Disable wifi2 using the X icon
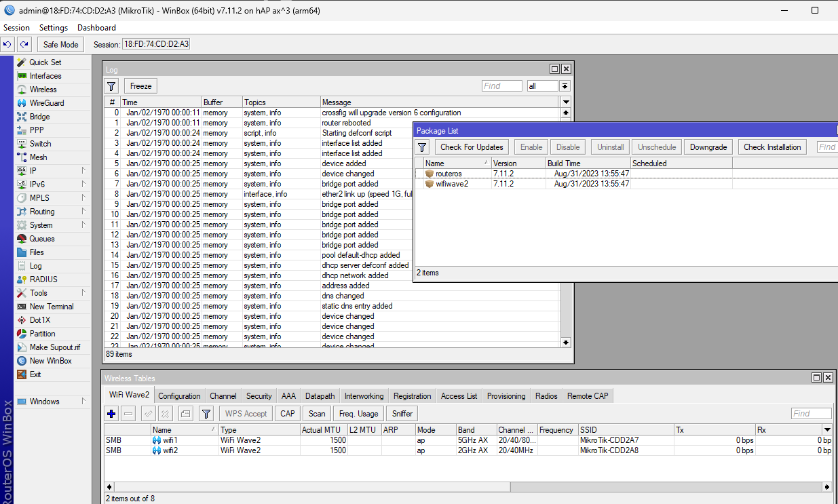Screen dimensions: 838x504 pos(166,413)
